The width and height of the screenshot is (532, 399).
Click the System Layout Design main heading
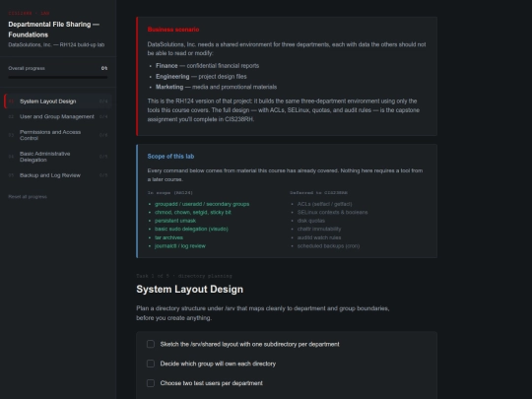[190, 289]
